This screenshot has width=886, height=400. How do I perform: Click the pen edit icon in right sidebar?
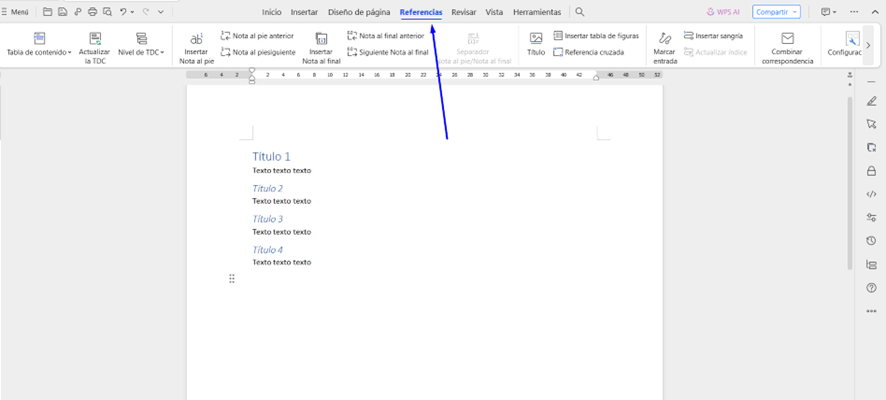click(871, 102)
